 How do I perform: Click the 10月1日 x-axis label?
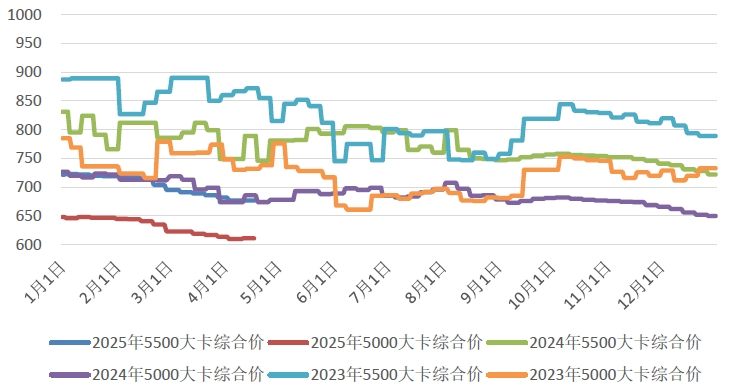point(531,285)
